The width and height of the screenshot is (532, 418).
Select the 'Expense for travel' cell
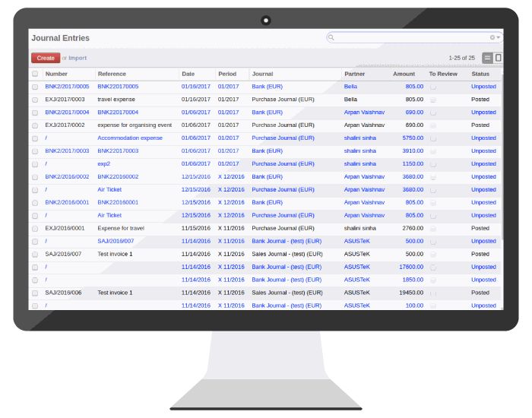coord(121,228)
